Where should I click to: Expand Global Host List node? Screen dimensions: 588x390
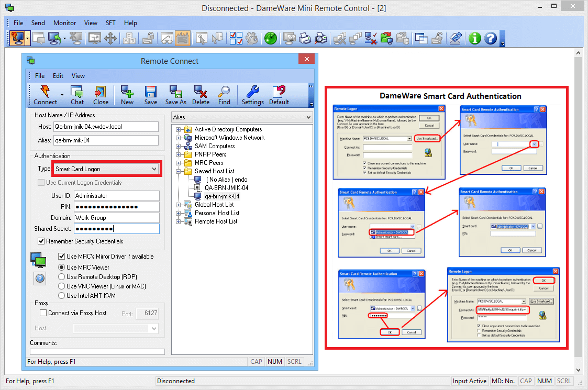pyautogui.click(x=179, y=205)
